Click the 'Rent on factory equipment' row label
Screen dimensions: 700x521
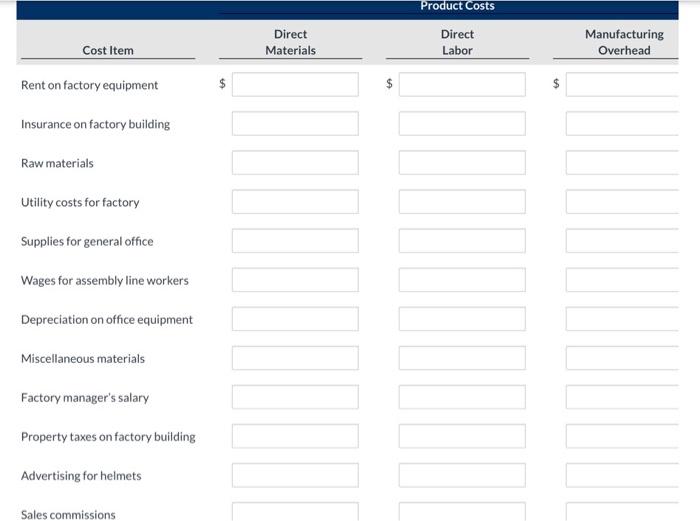point(89,85)
